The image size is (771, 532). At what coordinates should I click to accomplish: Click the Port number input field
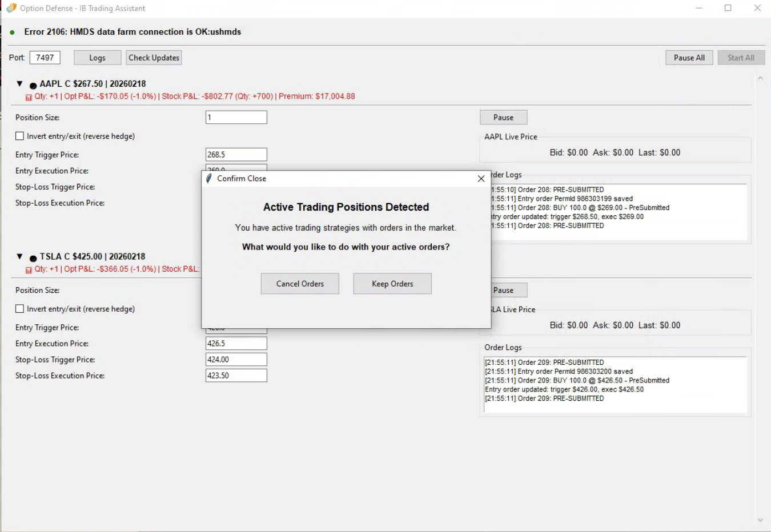(x=45, y=58)
